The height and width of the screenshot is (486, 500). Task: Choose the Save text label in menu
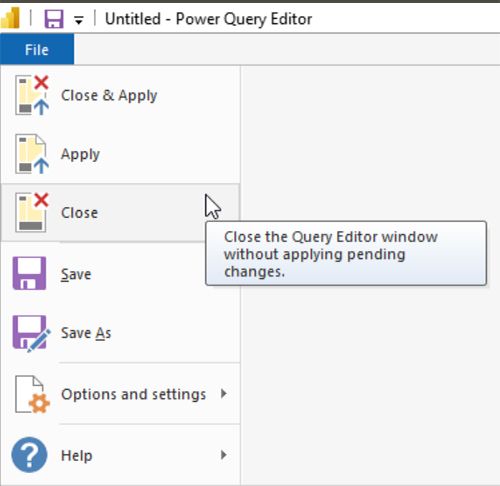coord(76,274)
